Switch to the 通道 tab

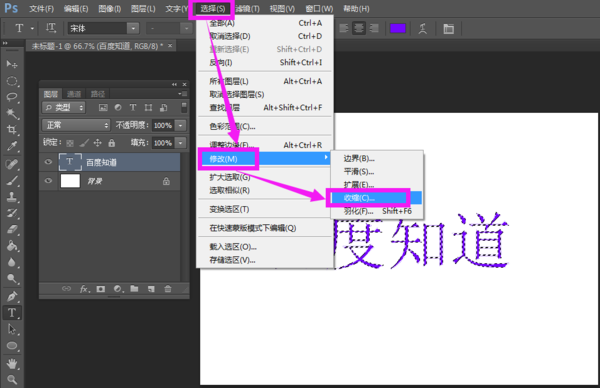(74, 94)
